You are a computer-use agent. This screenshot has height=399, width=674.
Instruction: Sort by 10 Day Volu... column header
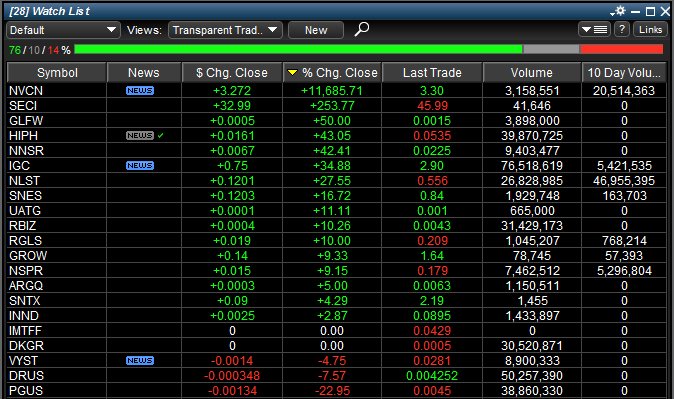tap(624, 73)
